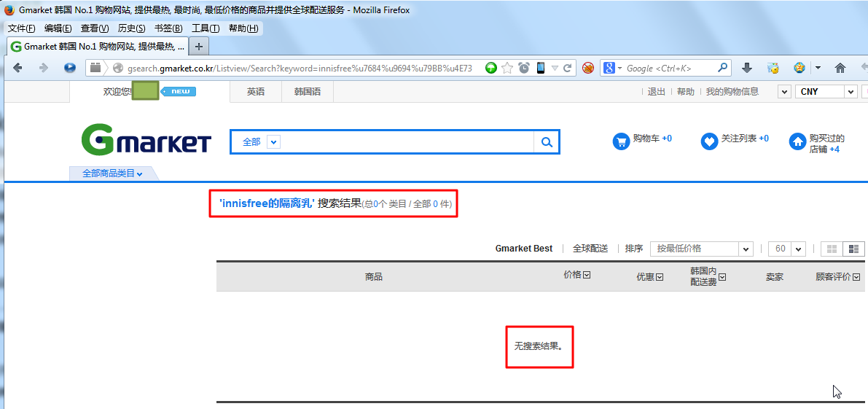Sort by 顾客评价 column arrow
The width and height of the screenshot is (868, 409).
coord(857,277)
